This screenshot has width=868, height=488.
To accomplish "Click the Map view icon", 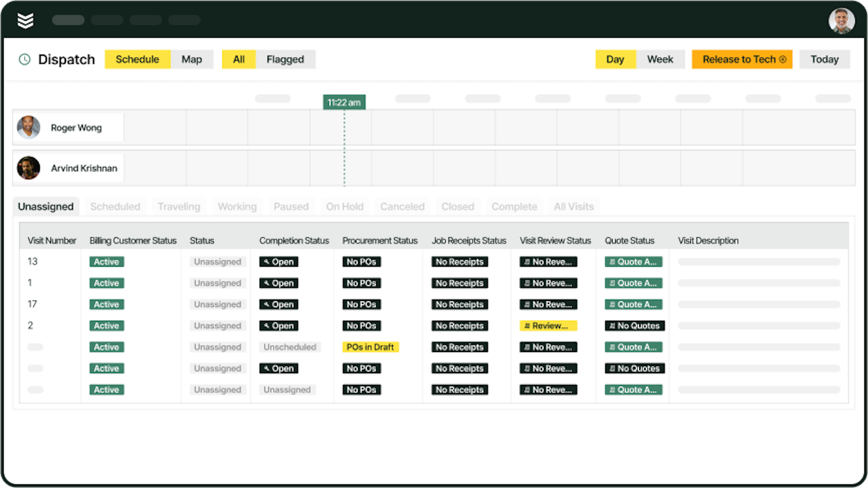I will point(191,59).
